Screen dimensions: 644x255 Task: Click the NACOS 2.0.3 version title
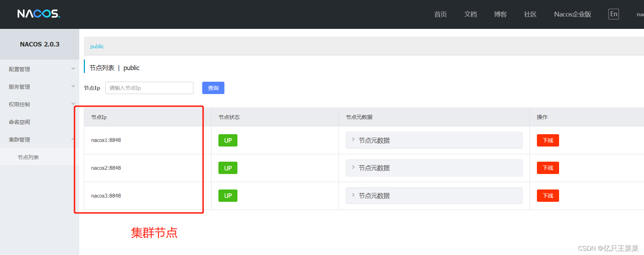coord(39,44)
